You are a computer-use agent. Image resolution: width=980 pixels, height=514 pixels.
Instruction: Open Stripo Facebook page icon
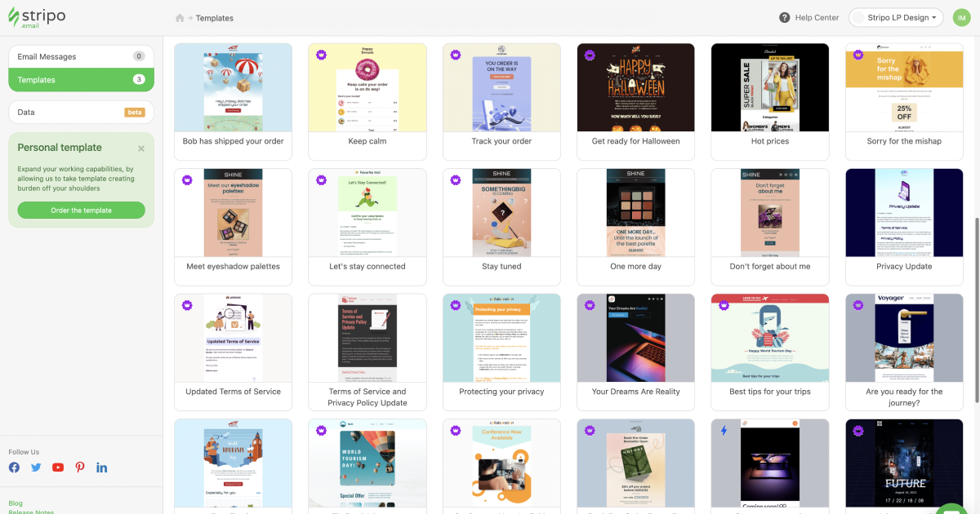tap(14, 467)
